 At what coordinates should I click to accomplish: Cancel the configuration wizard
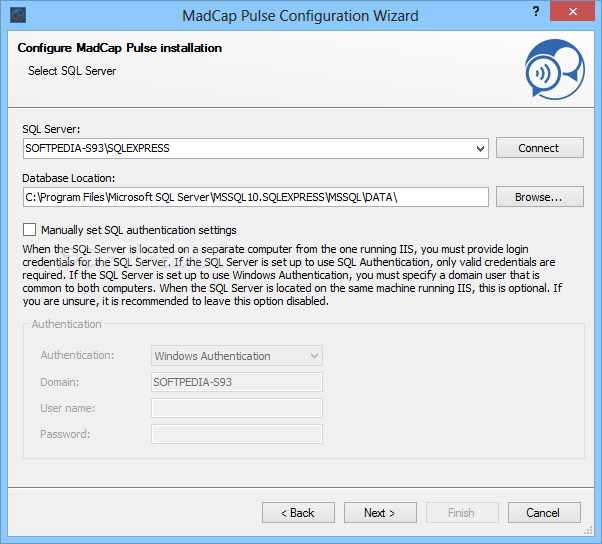click(544, 513)
